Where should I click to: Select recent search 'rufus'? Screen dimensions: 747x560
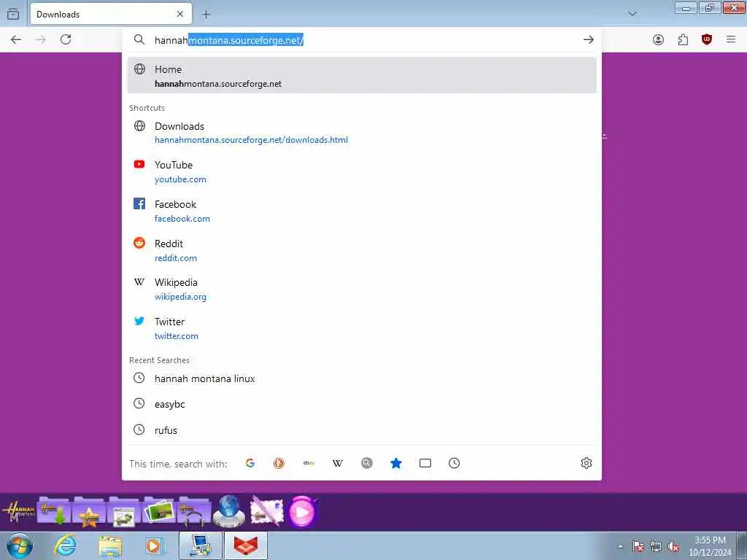pos(362,430)
